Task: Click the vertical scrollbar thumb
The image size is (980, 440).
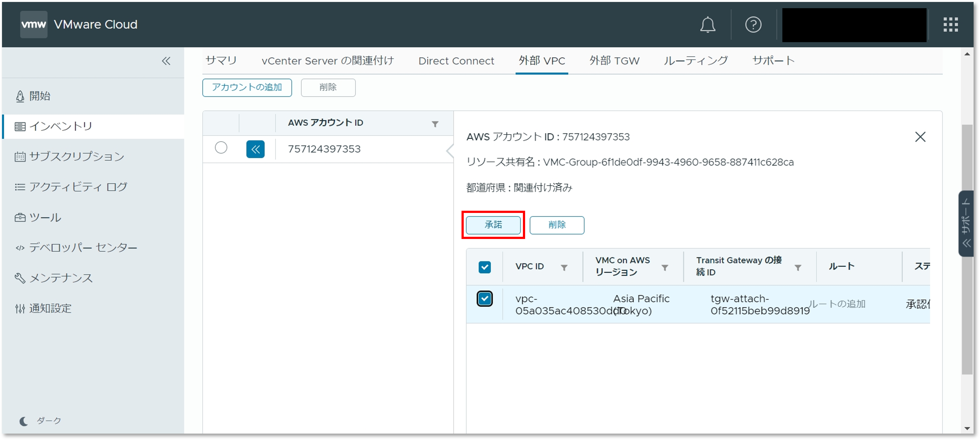Action: pos(967,249)
